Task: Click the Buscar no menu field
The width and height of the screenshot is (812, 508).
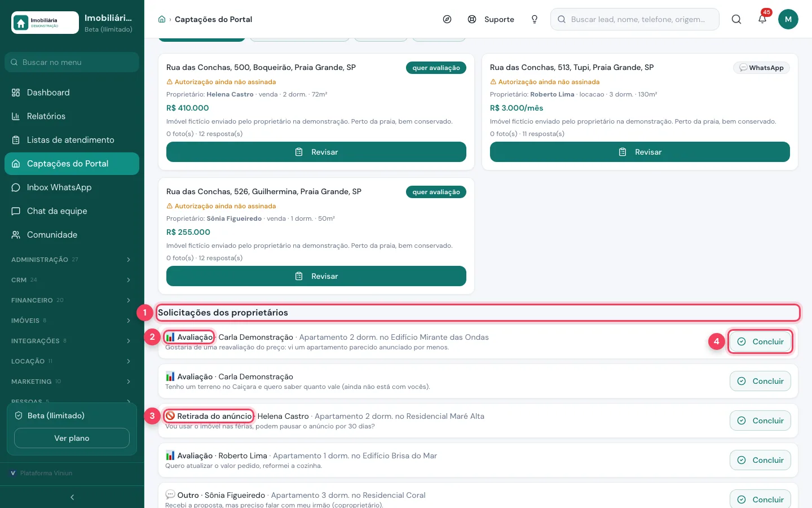Action: [x=72, y=62]
